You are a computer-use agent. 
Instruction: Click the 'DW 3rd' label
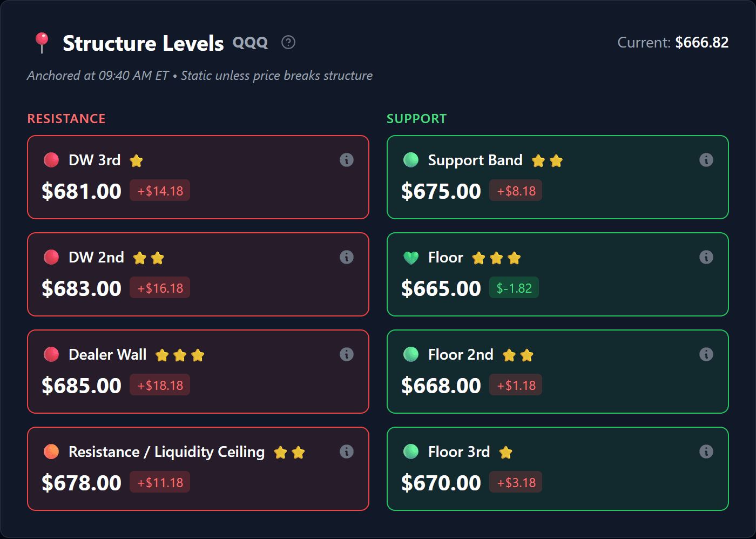point(94,160)
